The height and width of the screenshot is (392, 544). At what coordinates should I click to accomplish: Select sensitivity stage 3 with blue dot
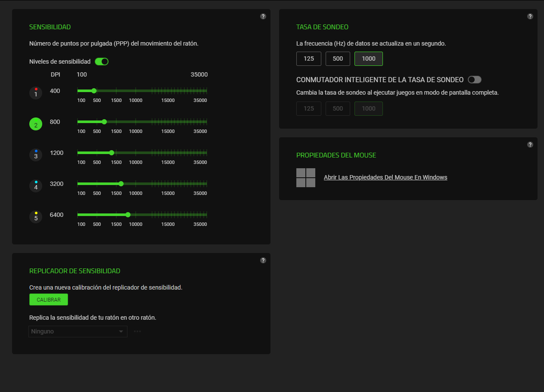(x=36, y=155)
